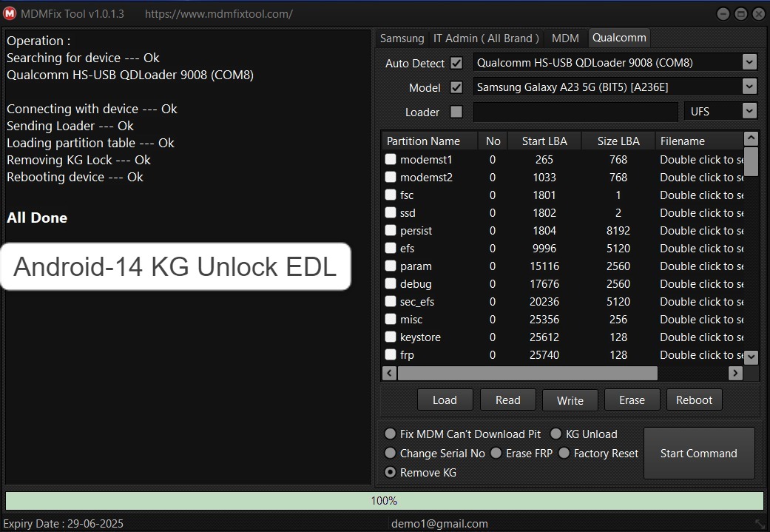The image size is (770, 532).
Task: Toggle the Model checkbox
Action: [456, 87]
